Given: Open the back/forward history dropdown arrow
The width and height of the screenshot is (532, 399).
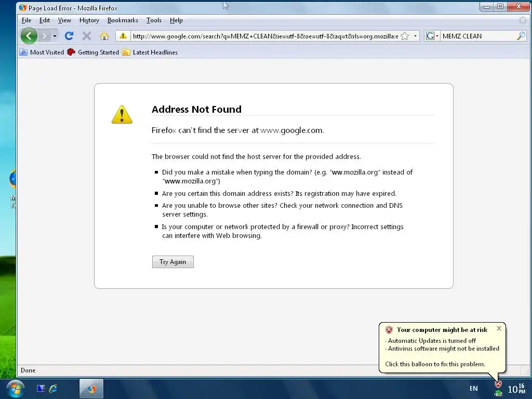Looking at the screenshot, I should tap(55, 36).
